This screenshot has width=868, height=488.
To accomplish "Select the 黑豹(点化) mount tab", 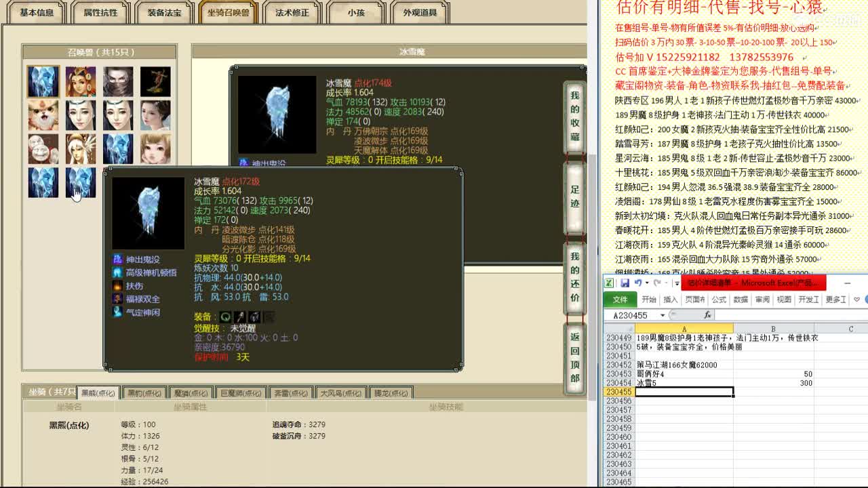I will (x=144, y=393).
